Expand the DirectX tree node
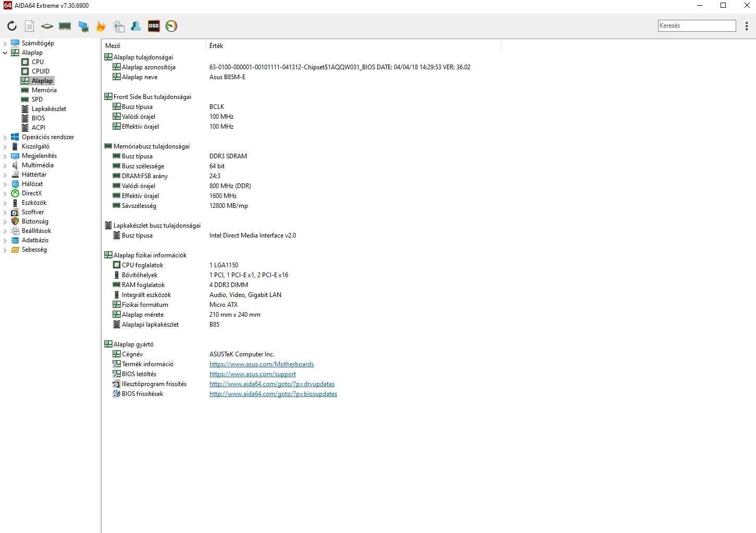The image size is (756, 533). pyautogui.click(x=5, y=193)
